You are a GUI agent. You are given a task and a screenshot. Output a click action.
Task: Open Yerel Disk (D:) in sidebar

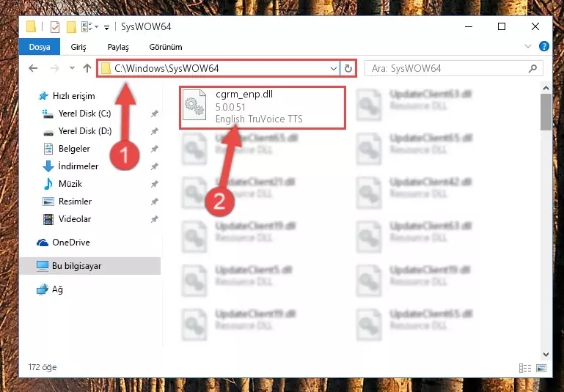84,131
